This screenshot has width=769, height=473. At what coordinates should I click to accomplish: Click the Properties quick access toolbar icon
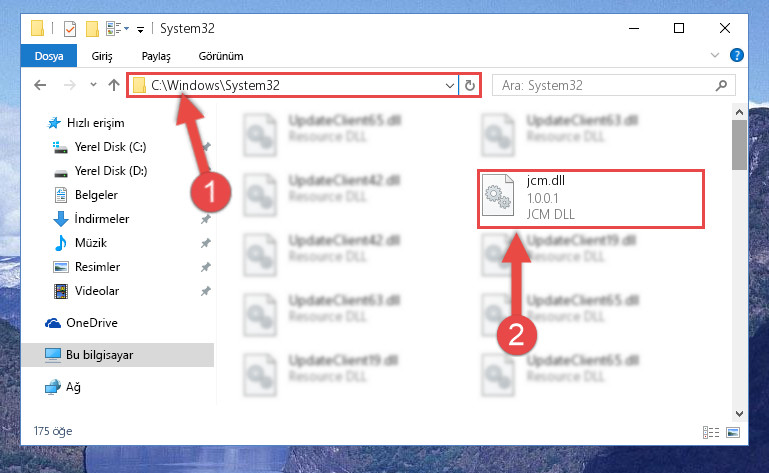[x=70, y=29]
